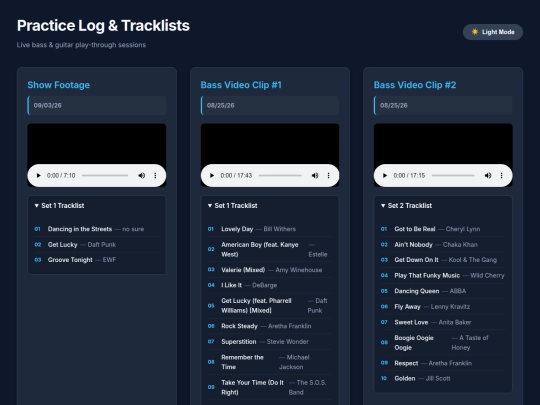Select track Sweet Love

(x=443, y=322)
